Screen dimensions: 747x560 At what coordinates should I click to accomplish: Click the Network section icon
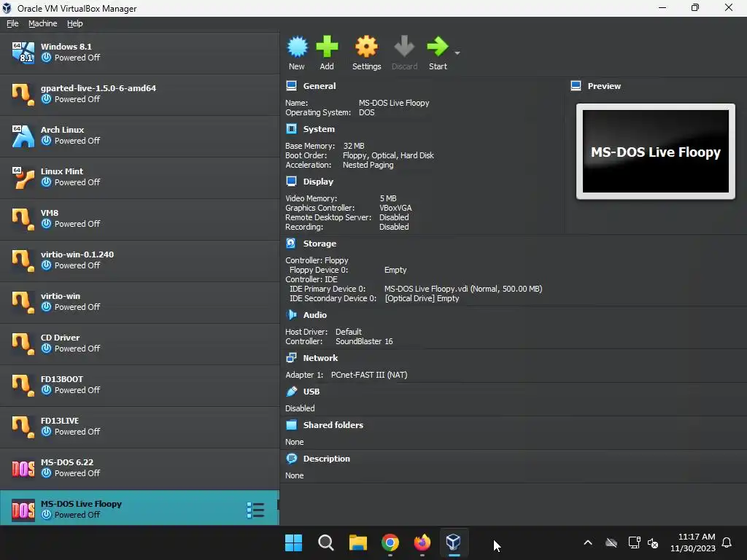tap(291, 357)
